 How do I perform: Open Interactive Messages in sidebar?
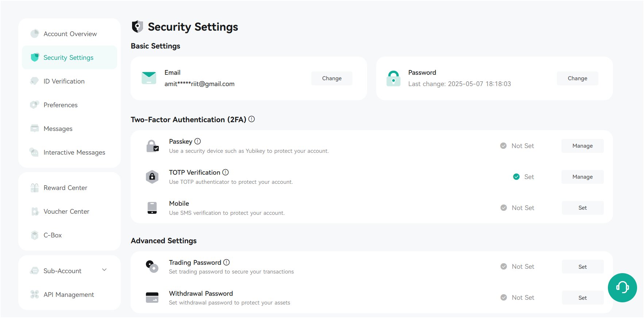pyautogui.click(x=69, y=152)
